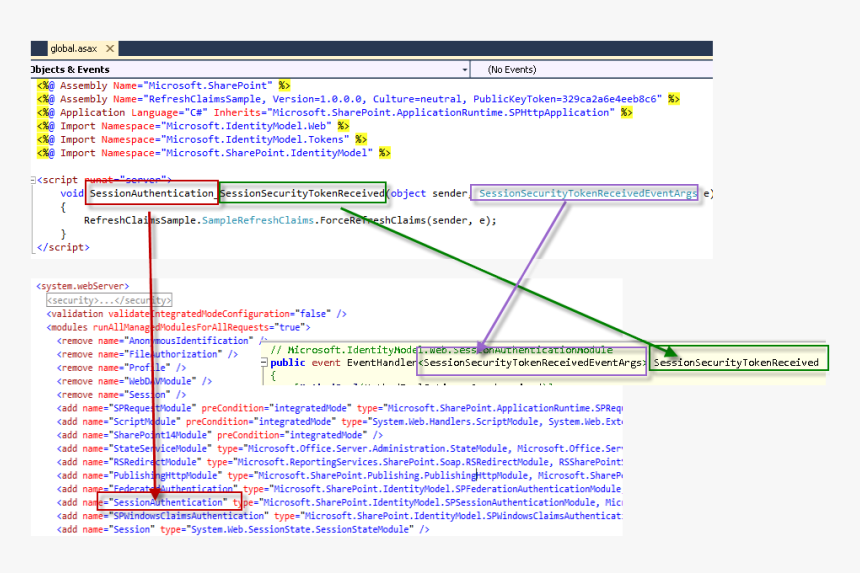Close the global.asax tab
This screenshot has width=860, height=573.
pyautogui.click(x=109, y=48)
